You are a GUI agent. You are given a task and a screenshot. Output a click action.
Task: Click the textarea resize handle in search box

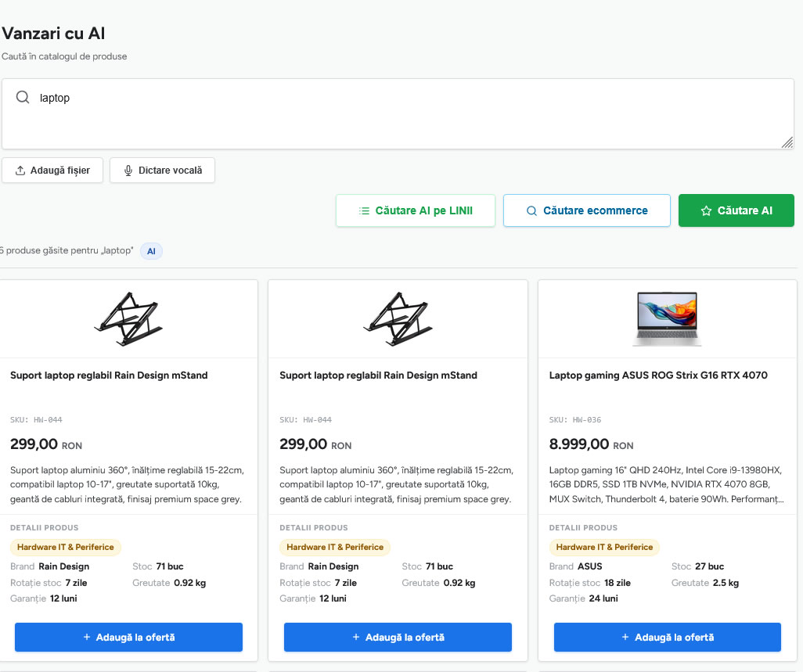point(787,143)
